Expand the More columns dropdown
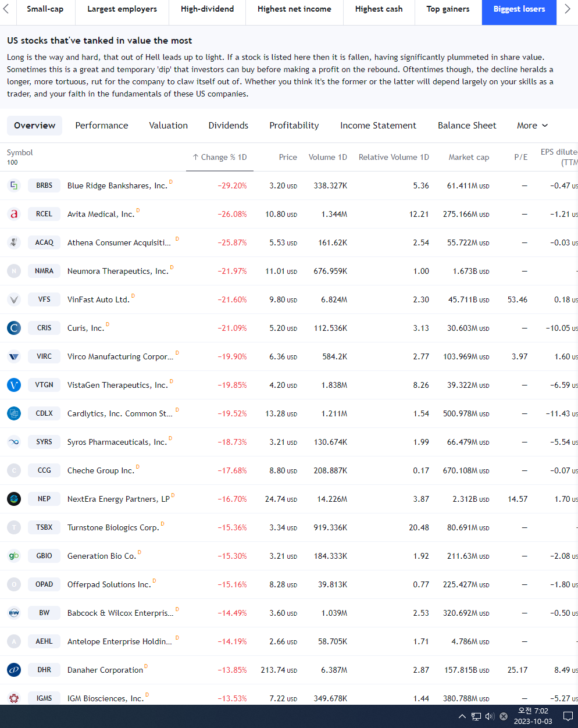Viewport: 578px width, 728px height. [x=532, y=126]
